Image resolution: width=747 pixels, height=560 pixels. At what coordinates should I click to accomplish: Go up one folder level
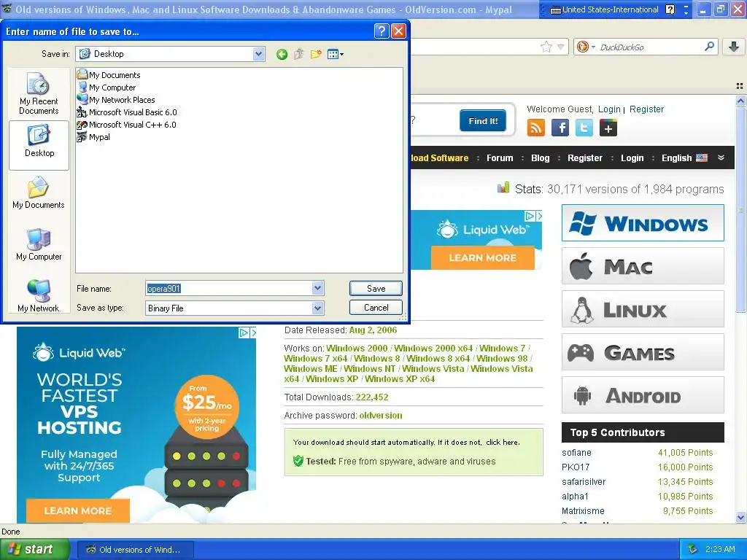point(298,54)
